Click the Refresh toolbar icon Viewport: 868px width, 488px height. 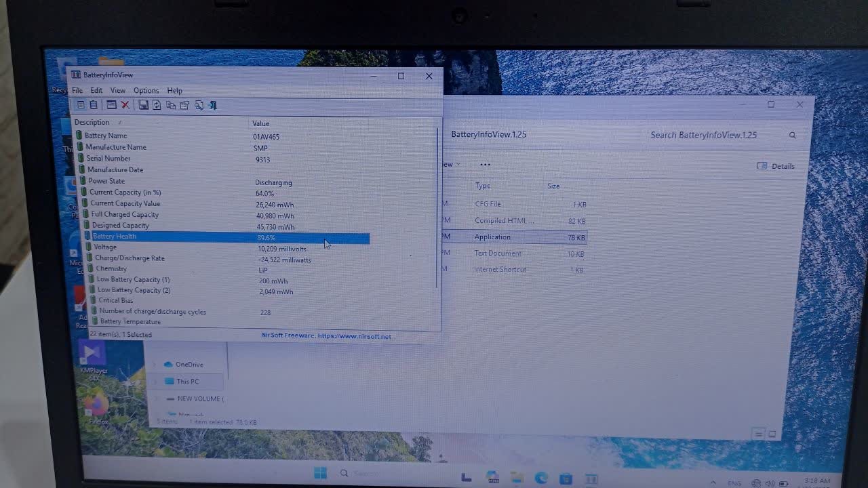[x=157, y=105]
